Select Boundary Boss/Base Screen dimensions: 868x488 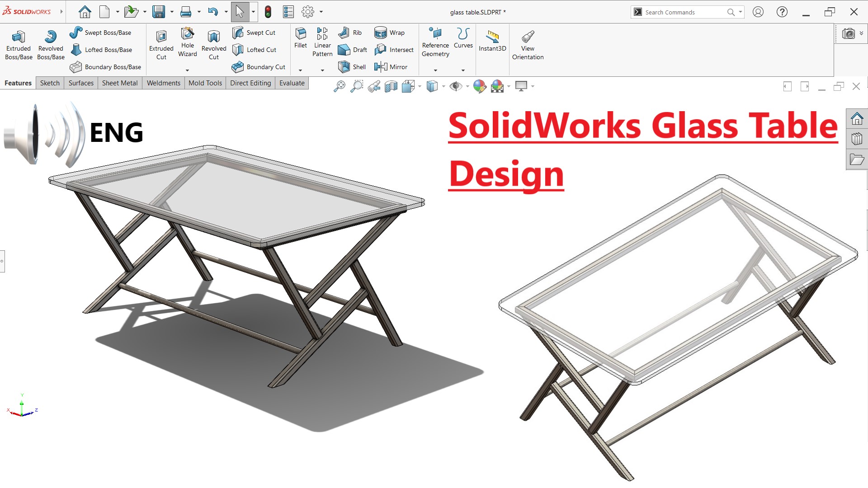click(x=105, y=67)
